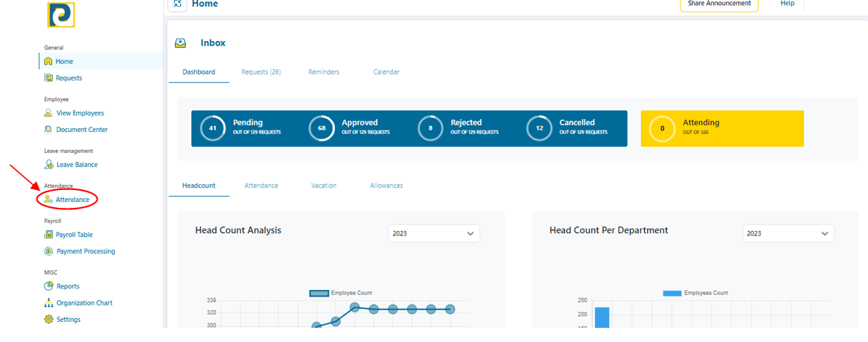Click the Leave Balance icon
This screenshot has width=868, height=342.
pyautogui.click(x=48, y=165)
